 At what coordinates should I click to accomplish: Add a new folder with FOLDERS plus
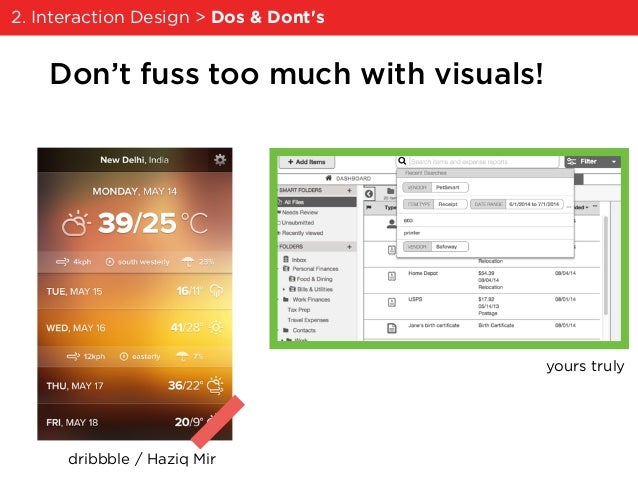349,247
